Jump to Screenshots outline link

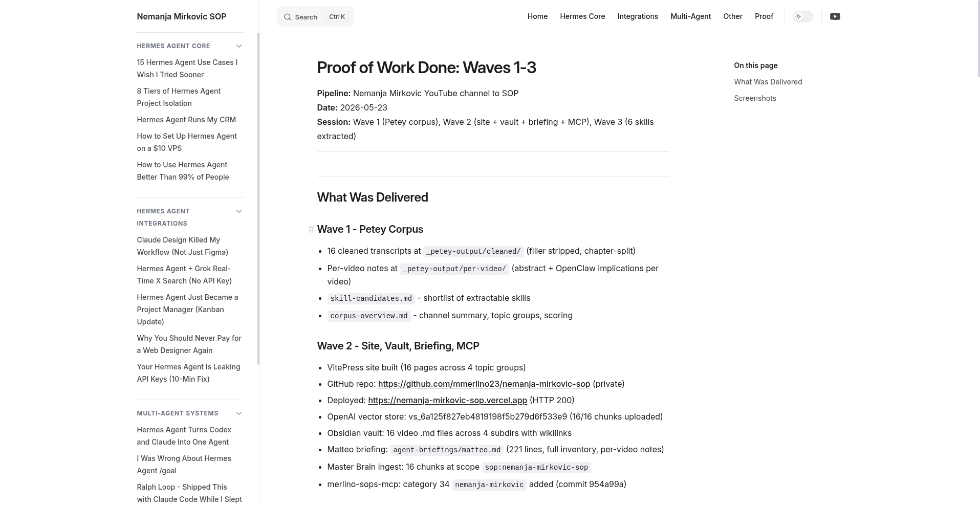pyautogui.click(x=755, y=98)
